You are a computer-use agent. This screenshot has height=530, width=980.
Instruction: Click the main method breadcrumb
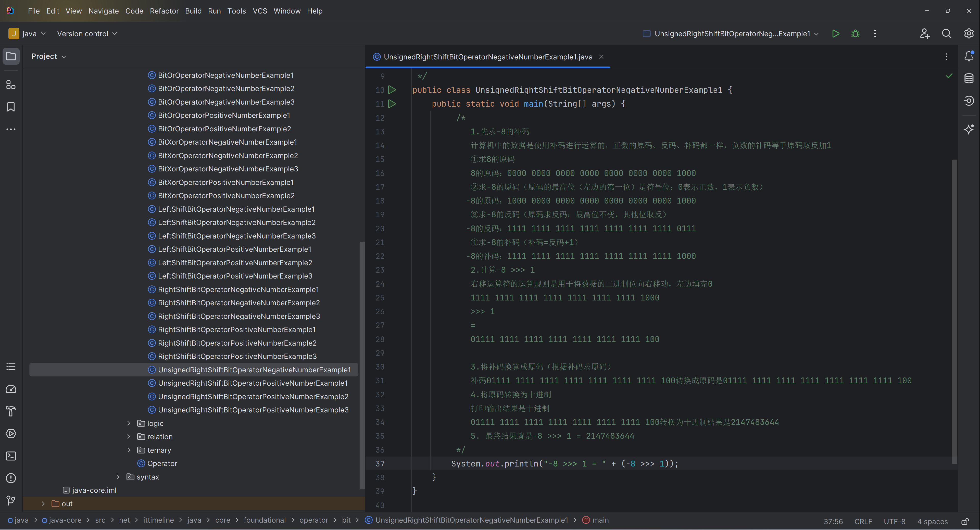pyautogui.click(x=595, y=520)
